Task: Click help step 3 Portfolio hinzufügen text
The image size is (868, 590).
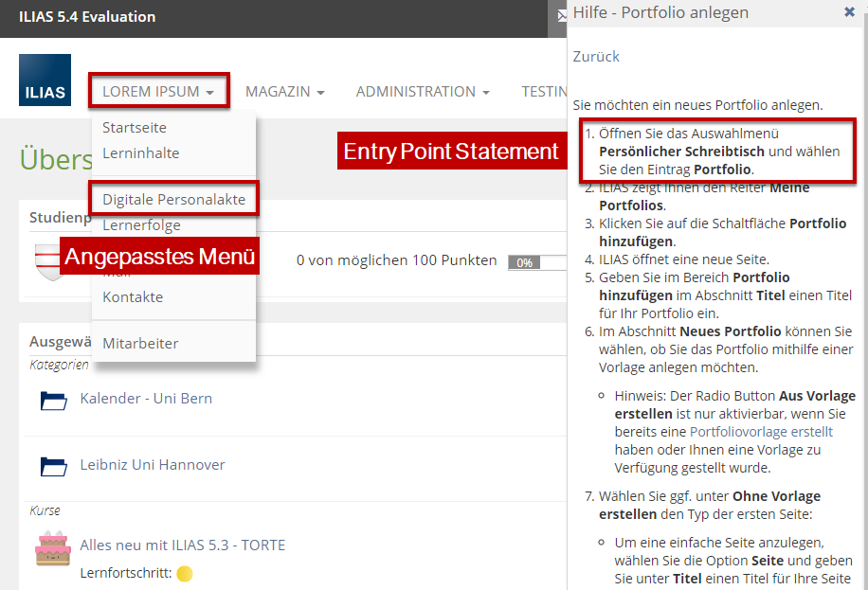Action: coord(722,232)
